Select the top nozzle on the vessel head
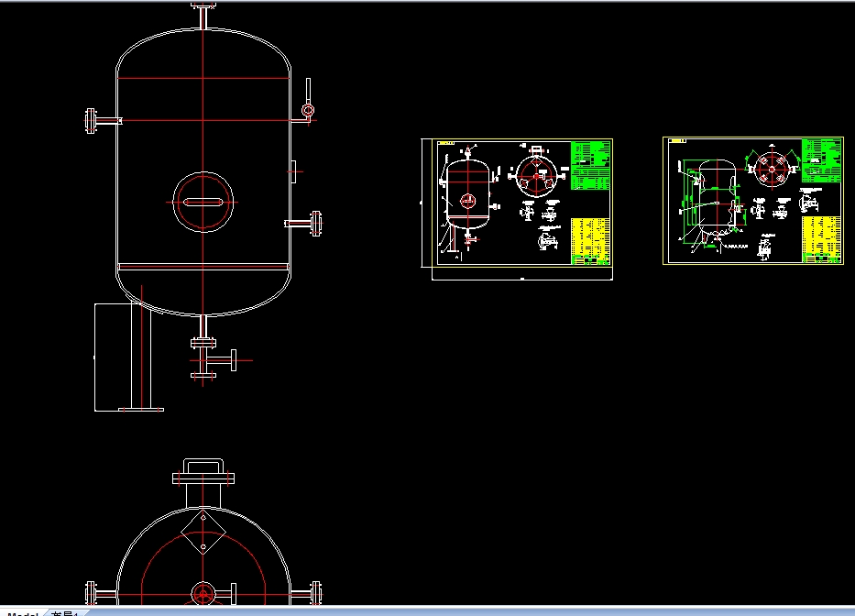 click(203, 14)
